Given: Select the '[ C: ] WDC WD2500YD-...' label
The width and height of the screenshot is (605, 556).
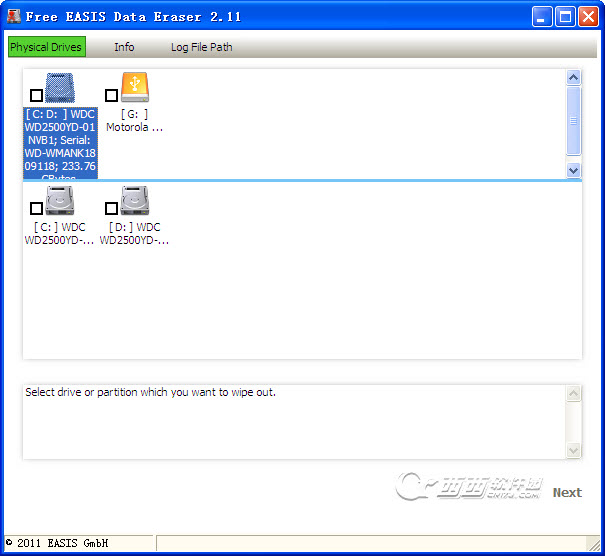Looking at the screenshot, I should [x=59, y=233].
